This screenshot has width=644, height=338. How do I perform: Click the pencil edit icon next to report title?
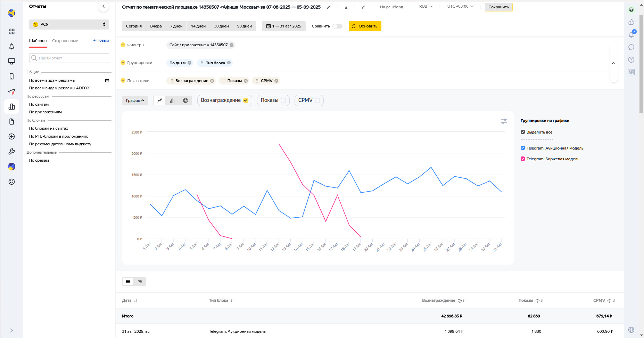click(x=329, y=7)
